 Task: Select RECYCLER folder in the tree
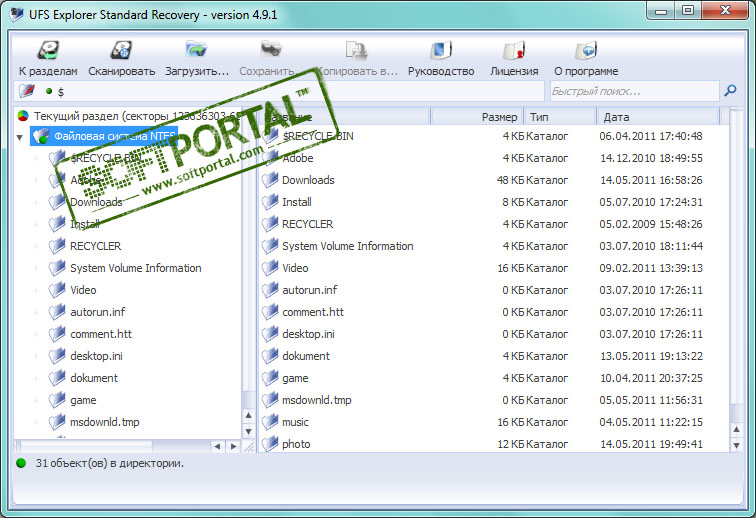click(95, 246)
